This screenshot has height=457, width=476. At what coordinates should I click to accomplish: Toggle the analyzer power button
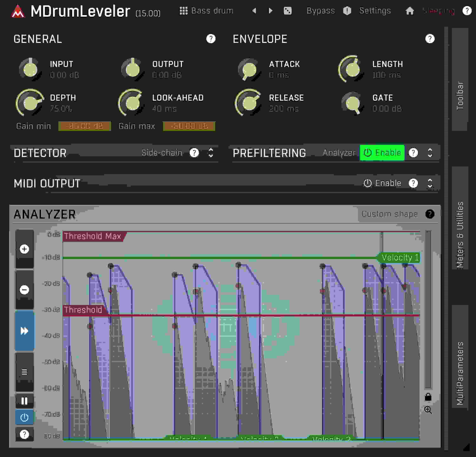(x=25, y=417)
